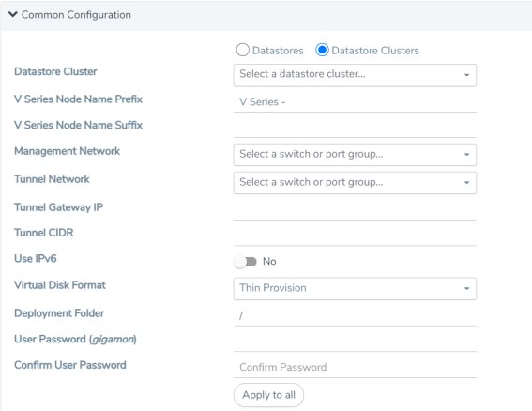Screen dimensions: 532x411
Task: Click the V Series Node Name Suffix field
Action: coord(355,128)
